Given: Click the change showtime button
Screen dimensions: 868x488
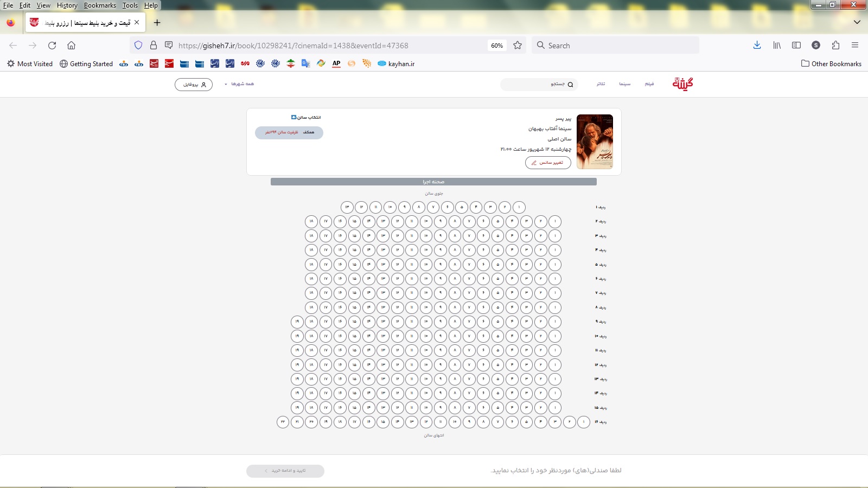Looking at the screenshot, I should 548,163.
